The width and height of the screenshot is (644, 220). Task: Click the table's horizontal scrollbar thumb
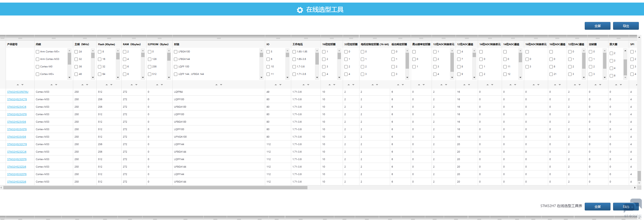point(155,188)
